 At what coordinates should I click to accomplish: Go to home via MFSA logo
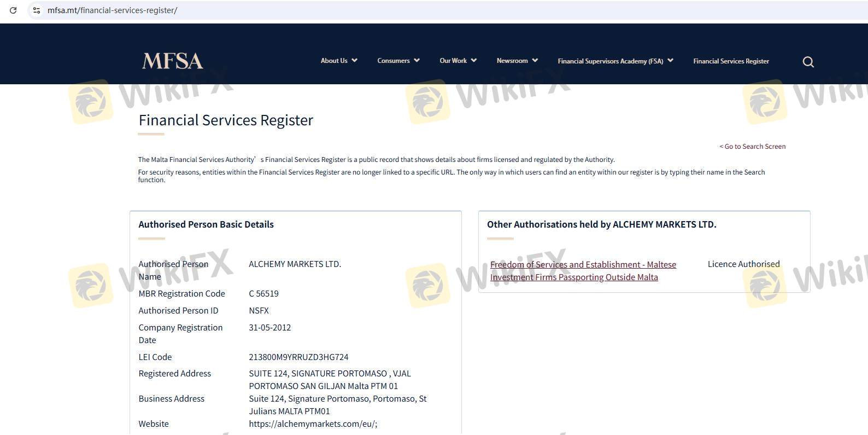tap(173, 61)
